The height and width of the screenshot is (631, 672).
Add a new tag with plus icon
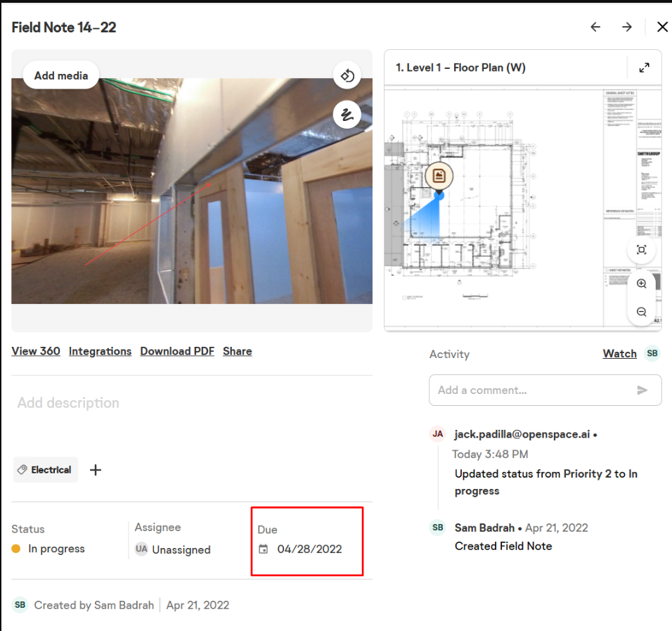point(96,470)
